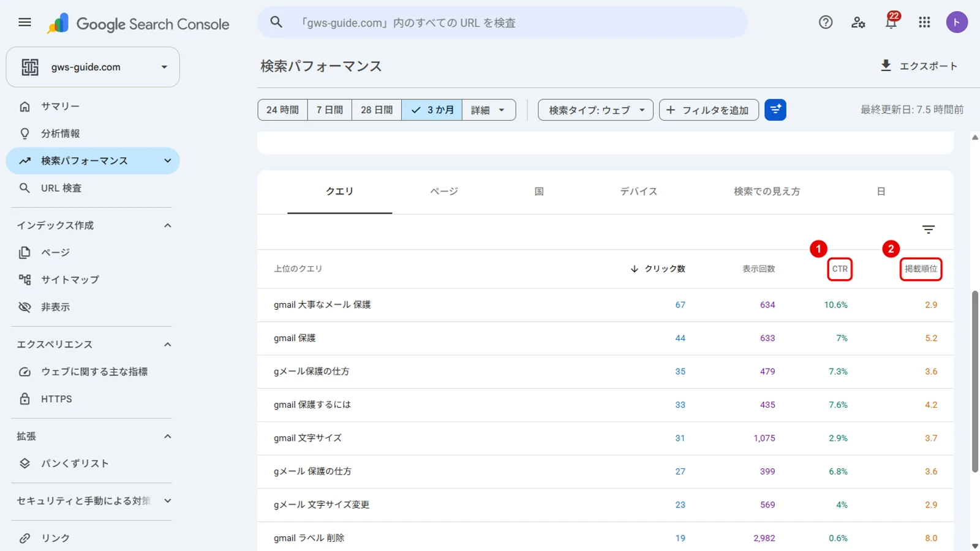Collapse the インデックス作成 section
The width and height of the screenshot is (980, 551).
click(x=167, y=225)
